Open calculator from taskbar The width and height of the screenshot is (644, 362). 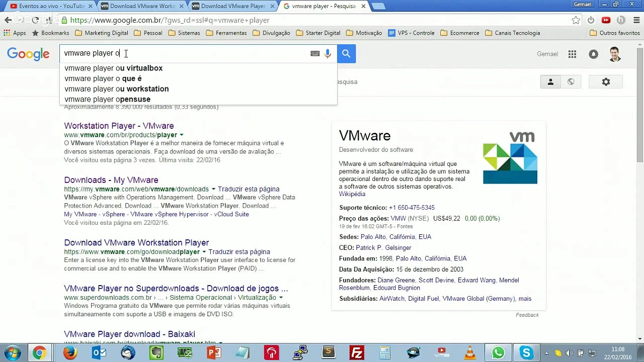point(385,353)
